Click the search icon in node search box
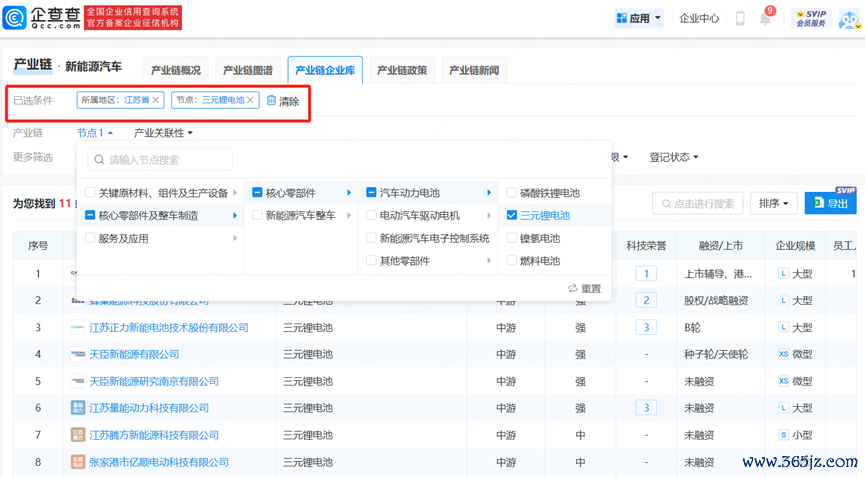Viewport: 865px width, 477px height. (x=99, y=160)
